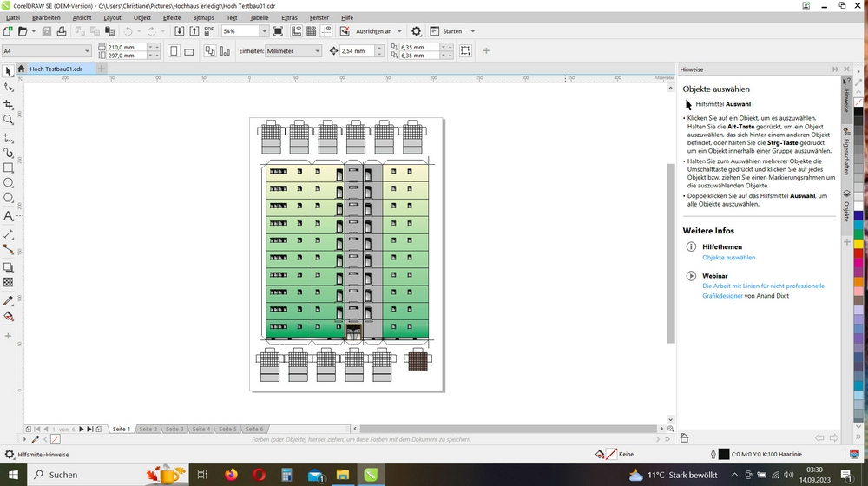Image resolution: width=868 pixels, height=486 pixels.
Task: Switch page to portrait orientation
Action: coord(174,51)
